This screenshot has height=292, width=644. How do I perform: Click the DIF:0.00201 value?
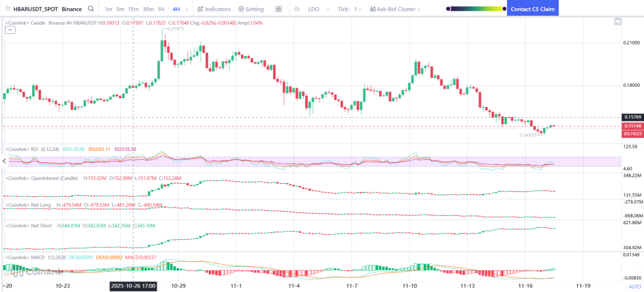pyautogui.click(x=82, y=257)
